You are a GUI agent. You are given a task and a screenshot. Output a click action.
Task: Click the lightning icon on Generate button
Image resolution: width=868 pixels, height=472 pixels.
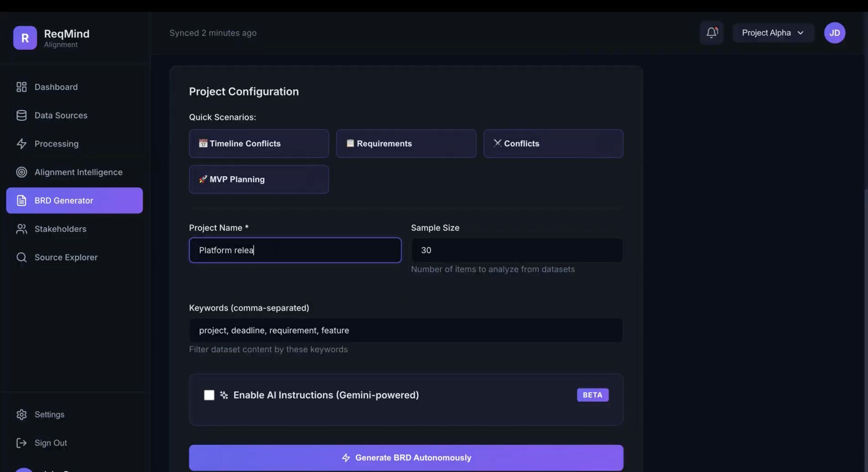click(x=346, y=458)
